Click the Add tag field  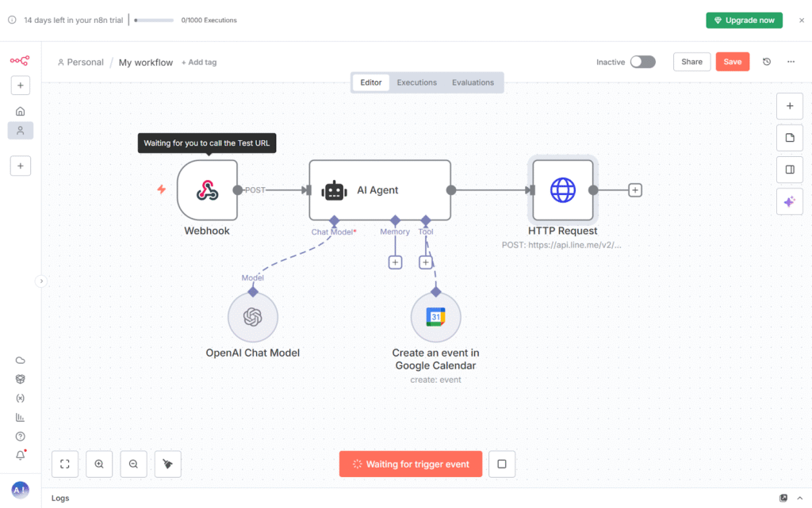(x=199, y=63)
